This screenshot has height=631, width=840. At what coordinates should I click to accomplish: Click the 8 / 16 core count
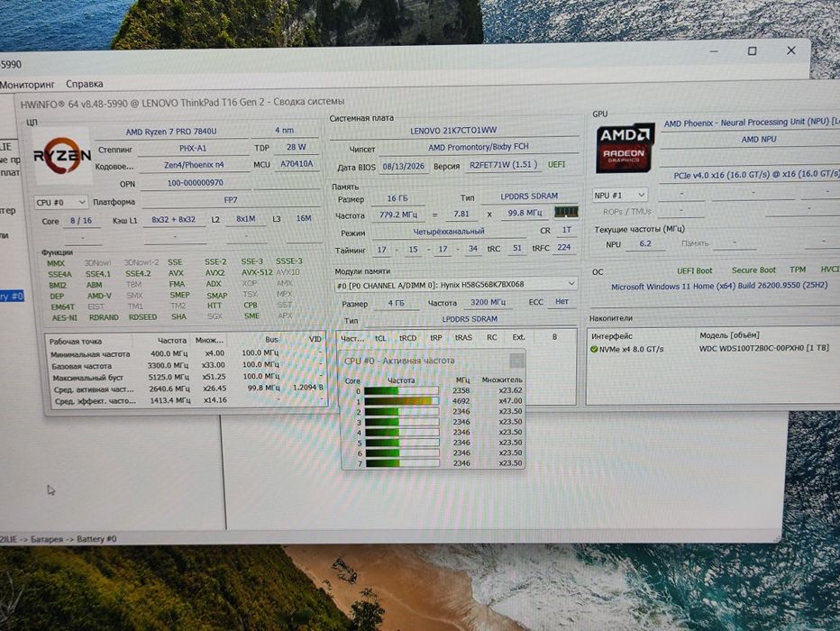[x=81, y=221]
